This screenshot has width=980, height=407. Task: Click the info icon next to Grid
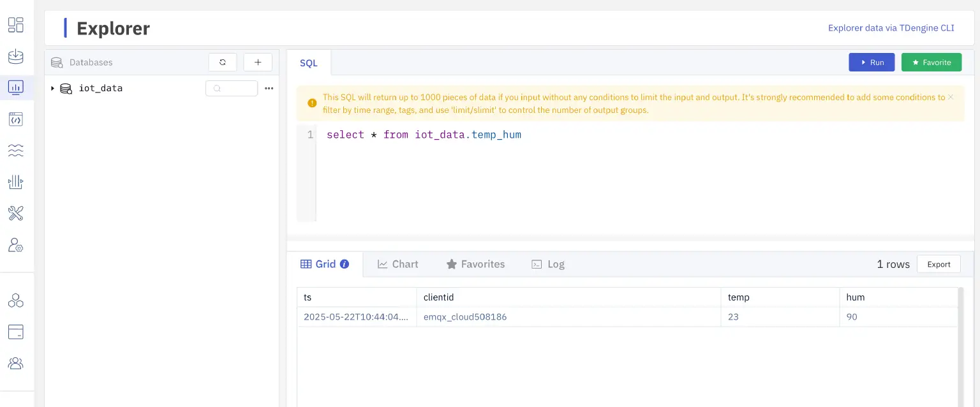(345, 264)
